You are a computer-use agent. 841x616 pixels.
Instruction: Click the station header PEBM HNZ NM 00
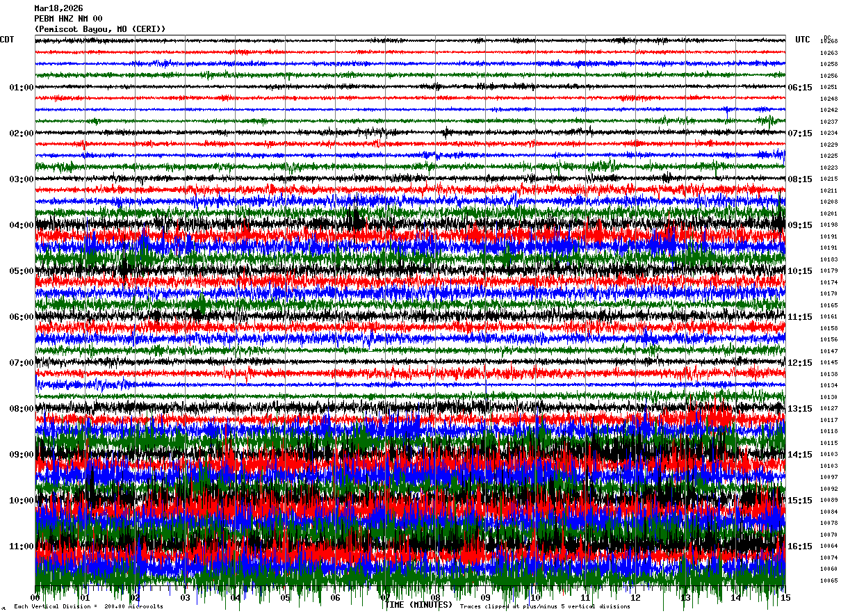point(68,19)
